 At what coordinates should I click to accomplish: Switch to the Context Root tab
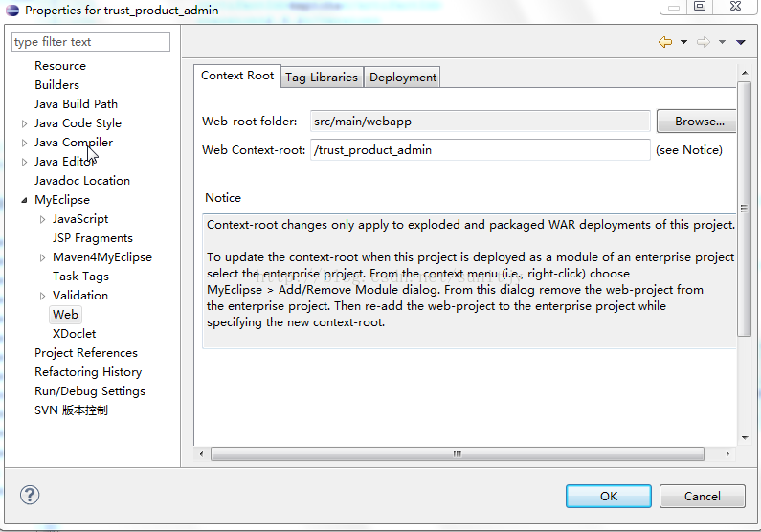click(237, 76)
